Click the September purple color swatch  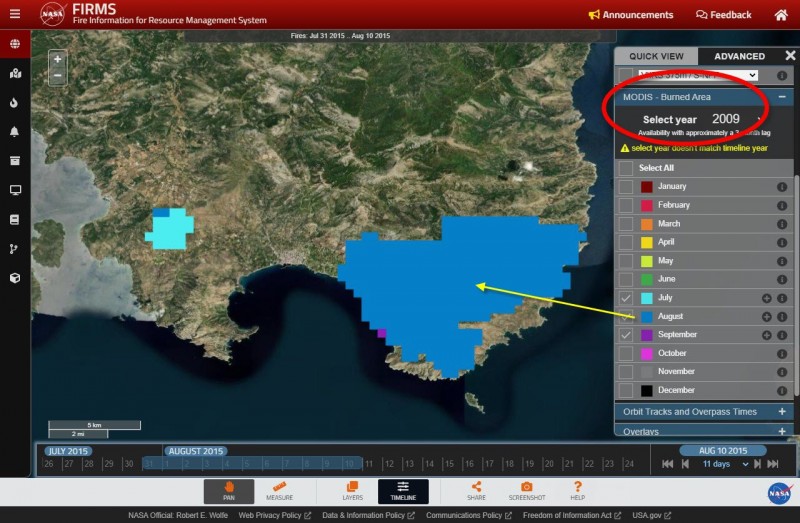(646, 335)
